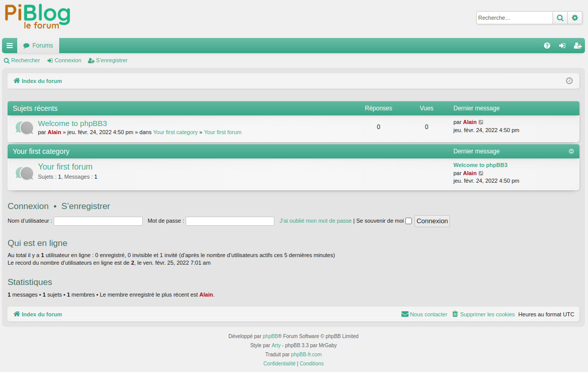Select the Forums tab
588x372 pixels.
(x=38, y=46)
